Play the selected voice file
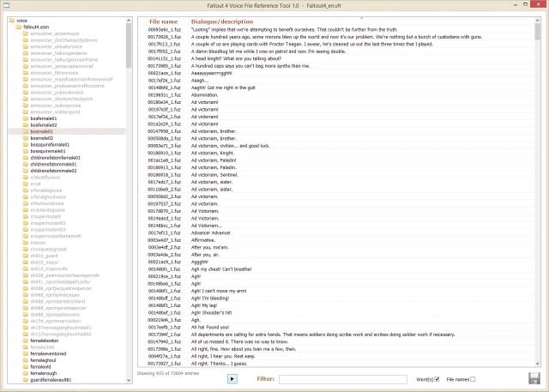 [x=232, y=378]
